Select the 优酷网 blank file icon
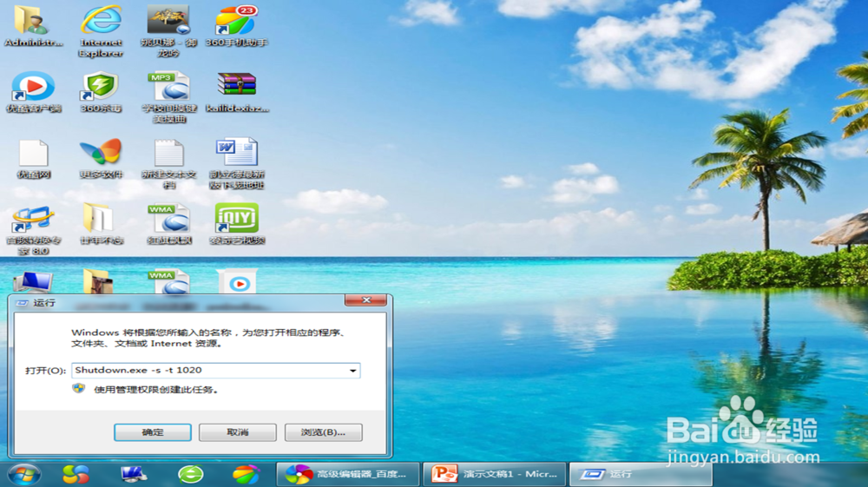 pos(34,159)
